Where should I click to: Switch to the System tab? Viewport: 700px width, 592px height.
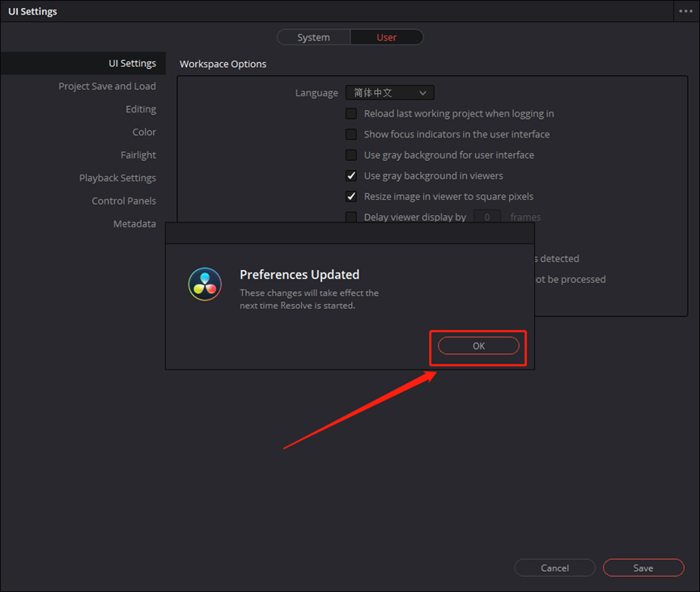[x=313, y=37]
